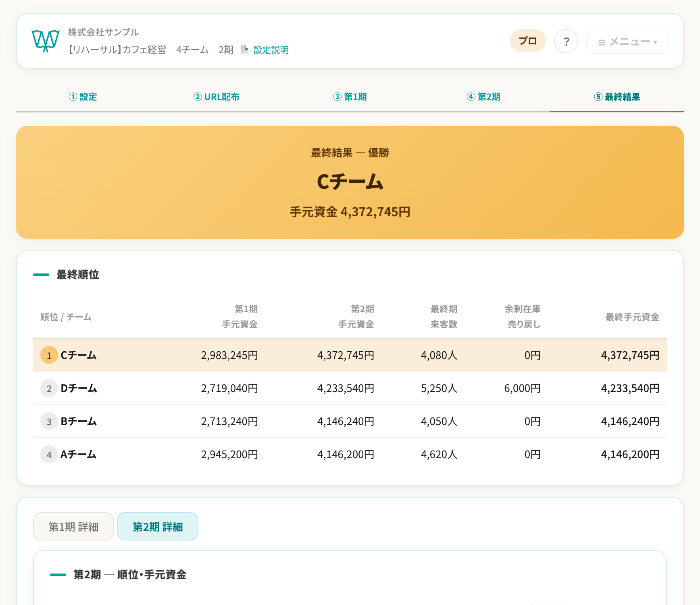The image size is (700, 605).
Task: Click the 最終期 来客数 column header
Action: click(444, 317)
